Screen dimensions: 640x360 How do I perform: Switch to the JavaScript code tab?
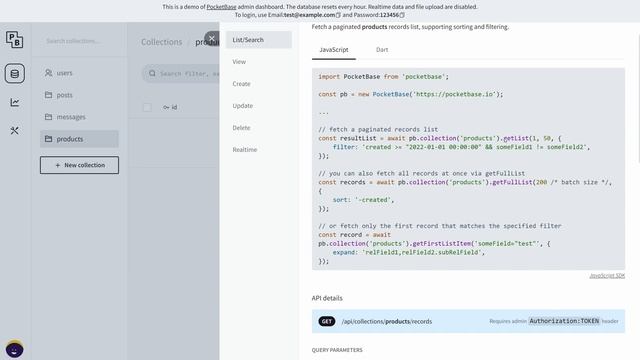point(334,50)
